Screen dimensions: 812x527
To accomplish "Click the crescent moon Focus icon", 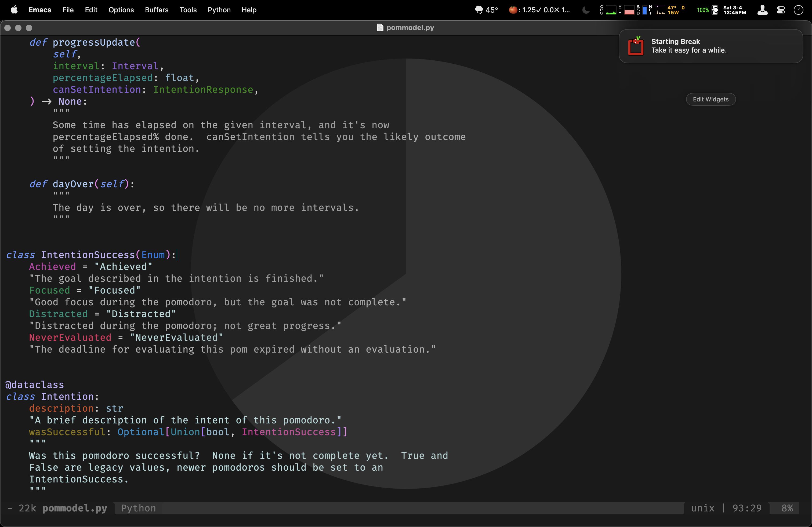I will click(586, 10).
